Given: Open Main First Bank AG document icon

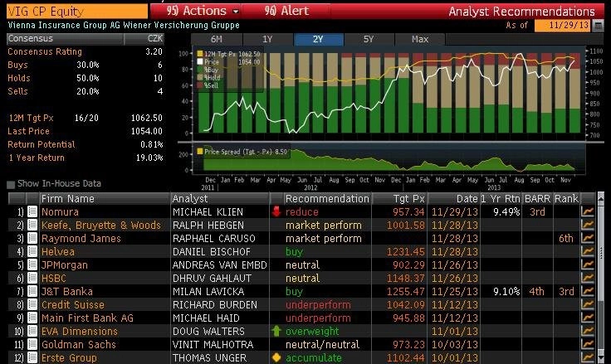Looking at the screenshot, I should [x=32, y=318].
